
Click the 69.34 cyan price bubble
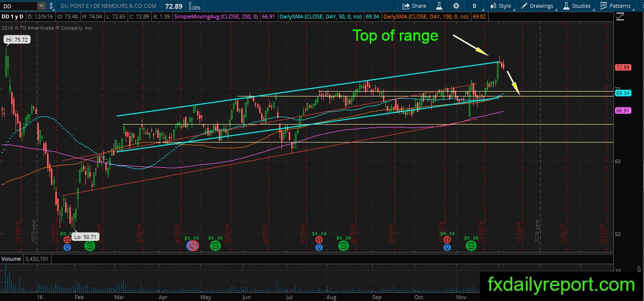tap(623, 93)
